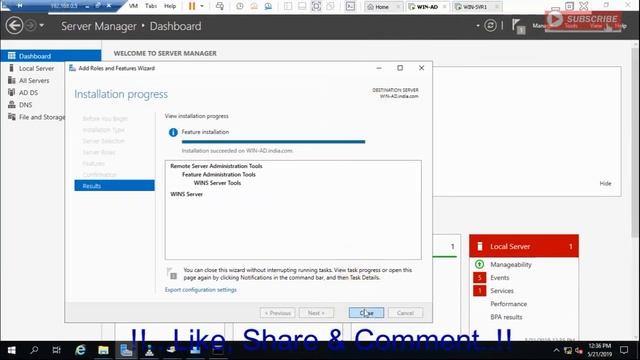The image size is (640, 360).
Task: Click the Server Manager forward arrow
Action: (31, 25)
